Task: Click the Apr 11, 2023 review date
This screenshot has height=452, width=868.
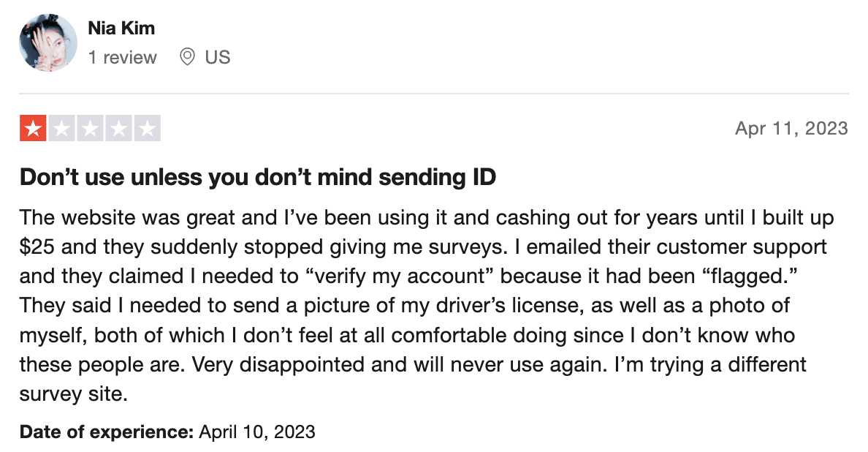Action: (x=791, y=129)
